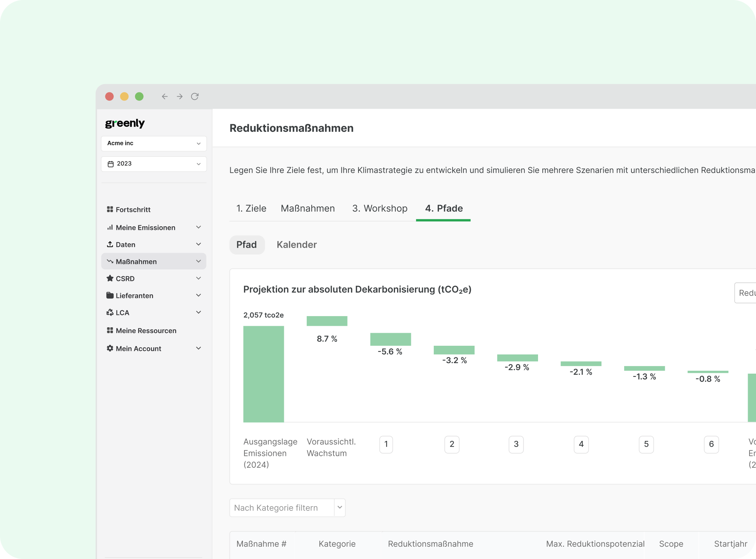Click the page reload icon
Screen dimensions: 756x559
(195, 96)
